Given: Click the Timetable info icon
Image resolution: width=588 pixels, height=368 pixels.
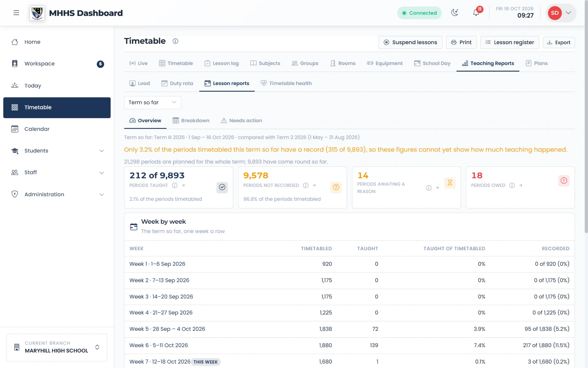Looking at the screenshot, I should (176, 41).
